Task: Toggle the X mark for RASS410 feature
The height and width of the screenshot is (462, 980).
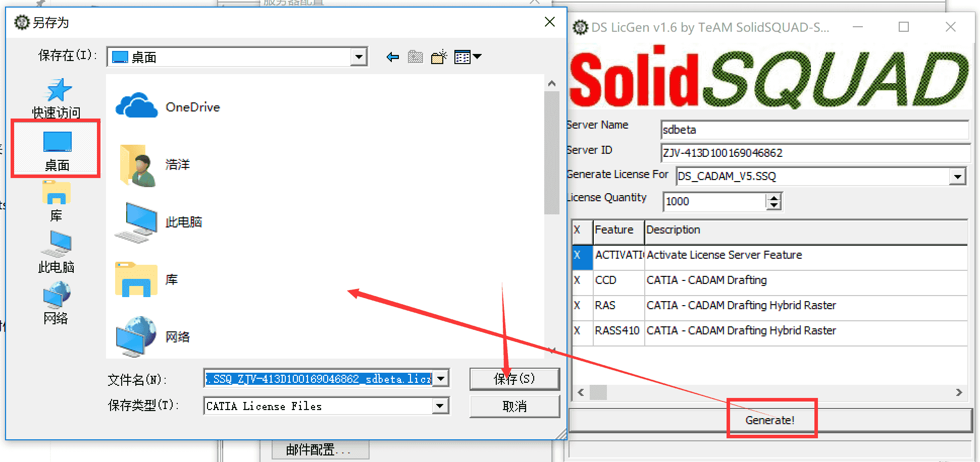Action: pos(577,331)
